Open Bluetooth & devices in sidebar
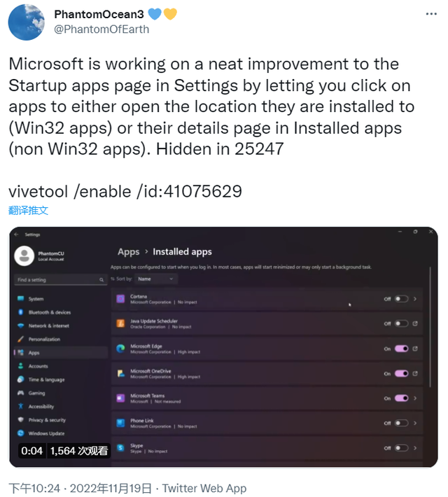This screenshot has height=497, width=448. (49, 312)
